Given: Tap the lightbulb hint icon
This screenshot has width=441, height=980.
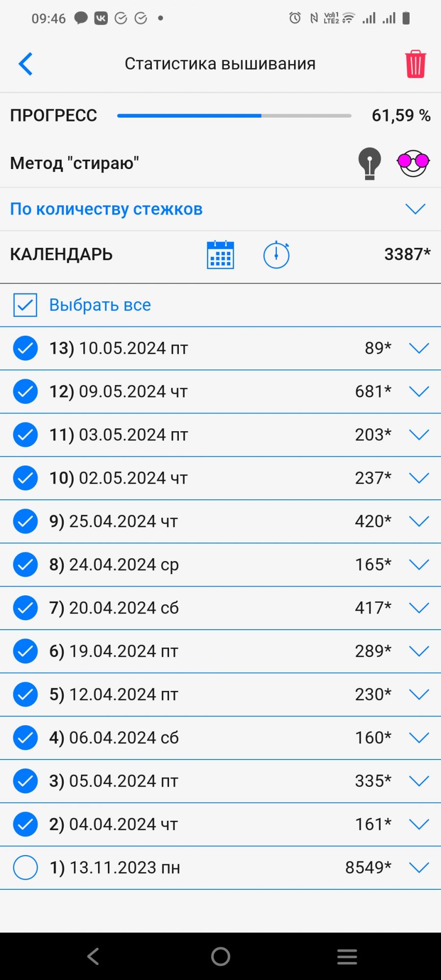Looking at the screenshot, I should click(x=369, y=163).
